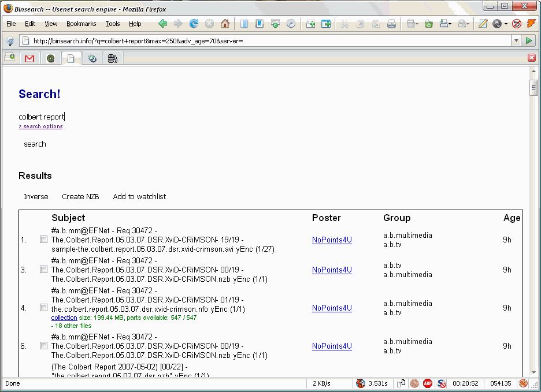Open the Downloads toolbar icon
541x392 pixels.
tap(275, 24)
